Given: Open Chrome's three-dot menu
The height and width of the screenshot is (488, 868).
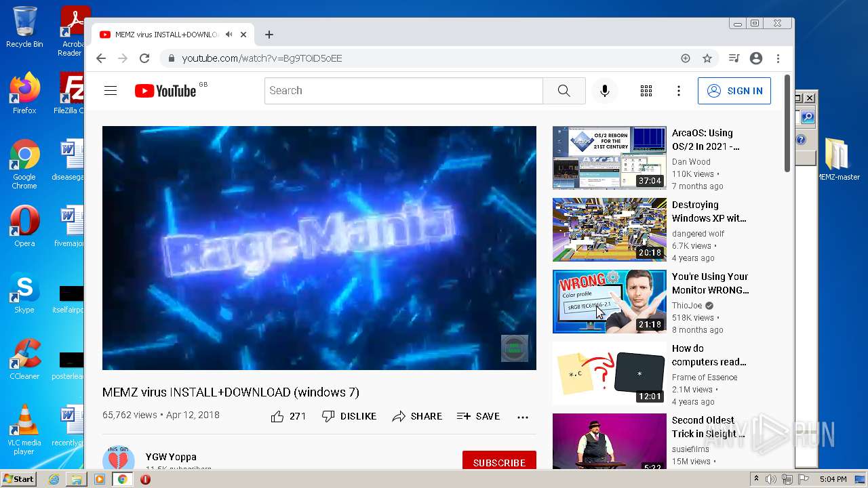Looking at the screenshot, I should pyautogui.click(x=778, y=58).
